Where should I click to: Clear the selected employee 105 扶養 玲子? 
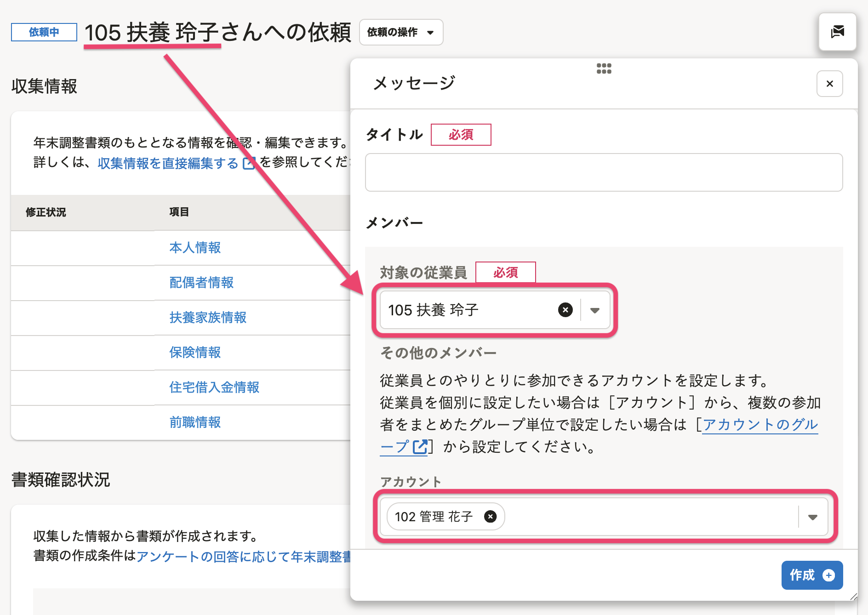(x=565, y=310)
